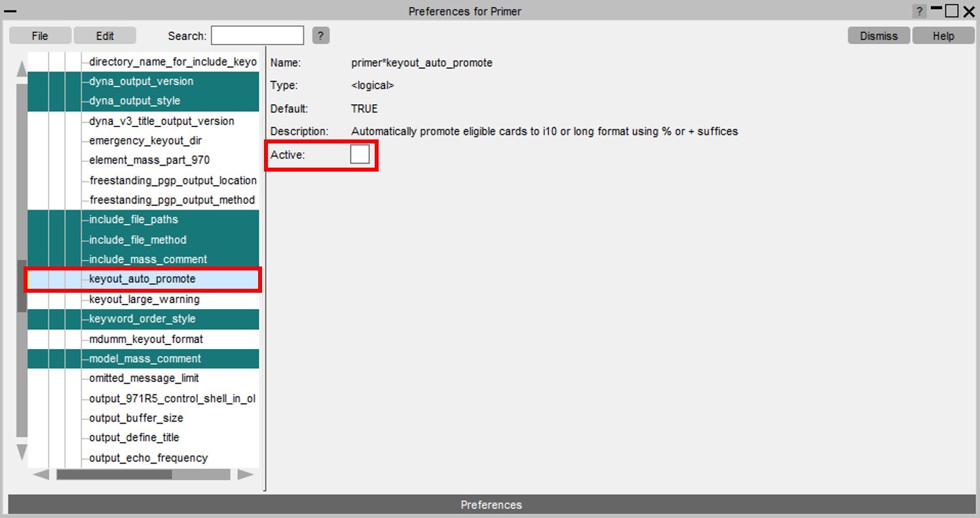Open the File menu

40,36
